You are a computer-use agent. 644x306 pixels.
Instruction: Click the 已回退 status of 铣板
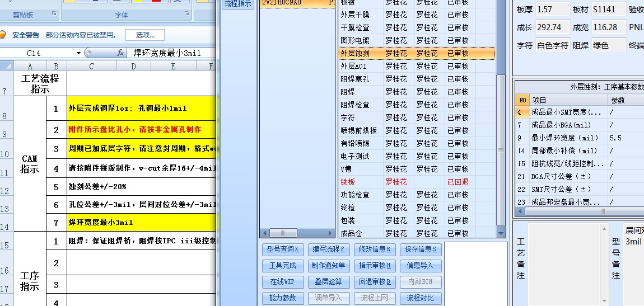point(458,182)
